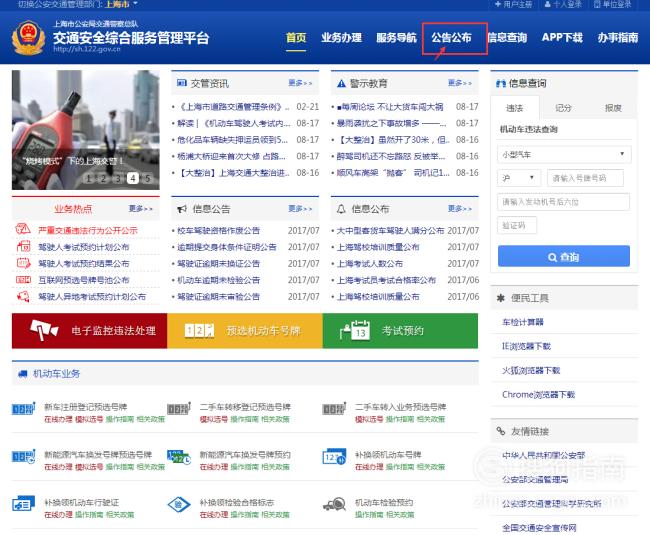Screen dimensions: 650x535
Task: Switch to the 报废 query tab
Action: tap(613, 108)
